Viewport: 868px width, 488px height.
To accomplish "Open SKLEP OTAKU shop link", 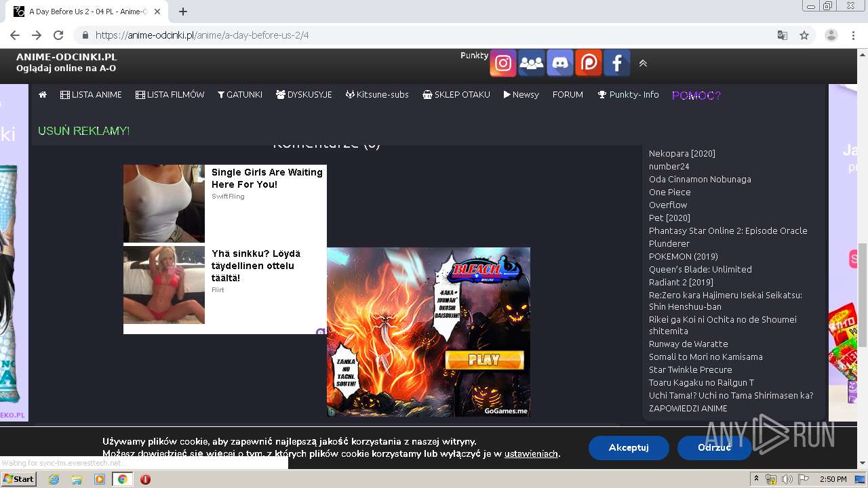I will point(456,95).
